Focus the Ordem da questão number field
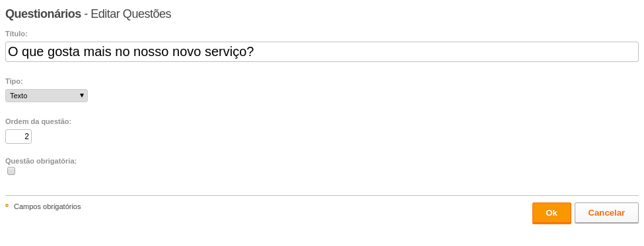 18,137
